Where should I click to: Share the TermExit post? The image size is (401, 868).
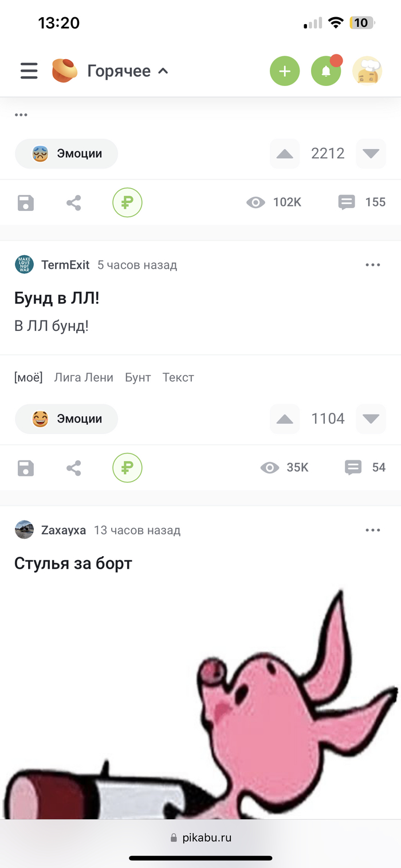(73, 468)
